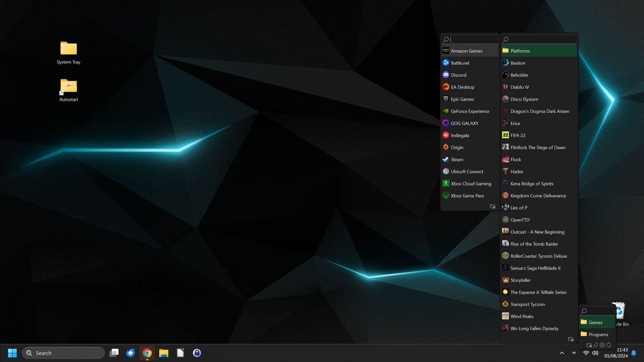Select the Amazon Games menu entry

[x=466, y=51]
